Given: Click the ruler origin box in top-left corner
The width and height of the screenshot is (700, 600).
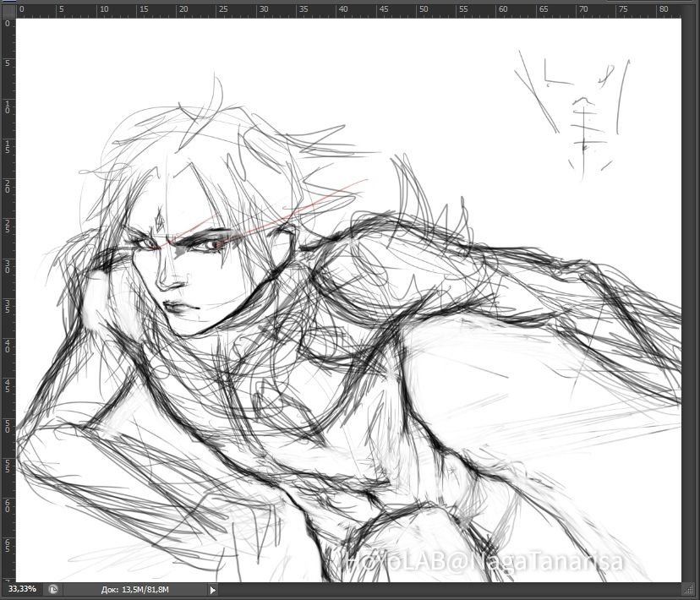Looking at the screenshot, I should (8, 9).
